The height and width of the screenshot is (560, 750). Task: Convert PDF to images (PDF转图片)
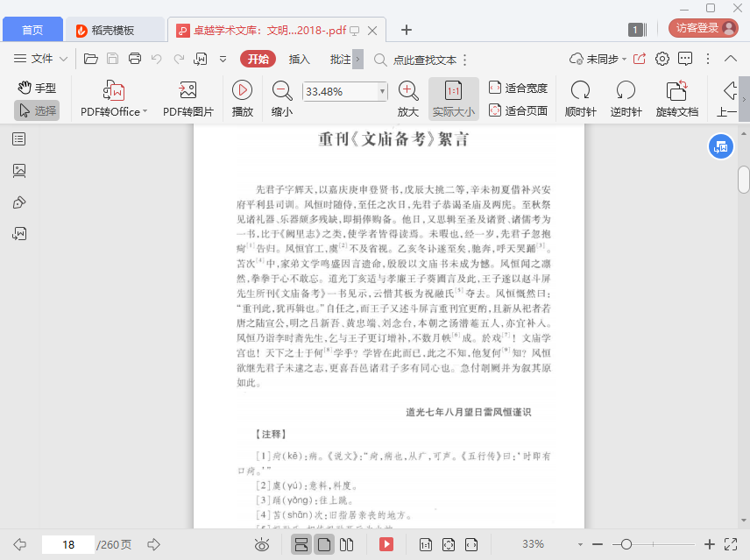click(188, 98)
